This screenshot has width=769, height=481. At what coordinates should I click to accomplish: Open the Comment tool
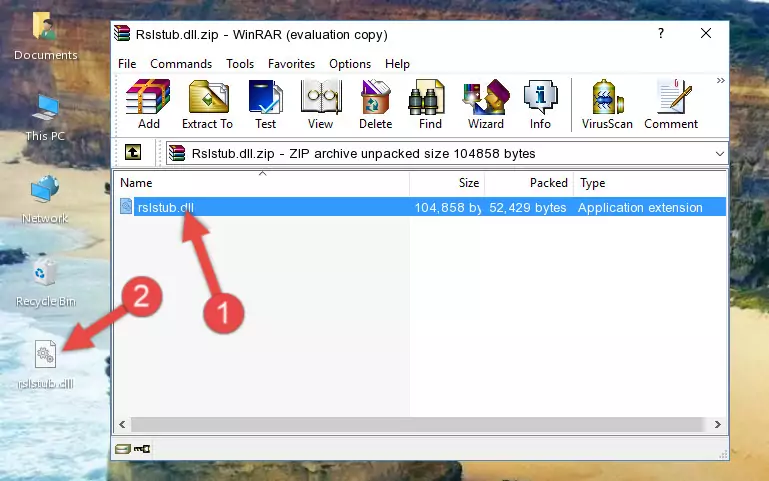pos(671,104)
